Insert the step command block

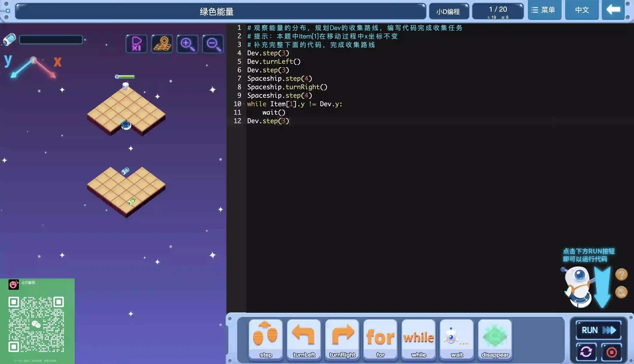point(266,339)
